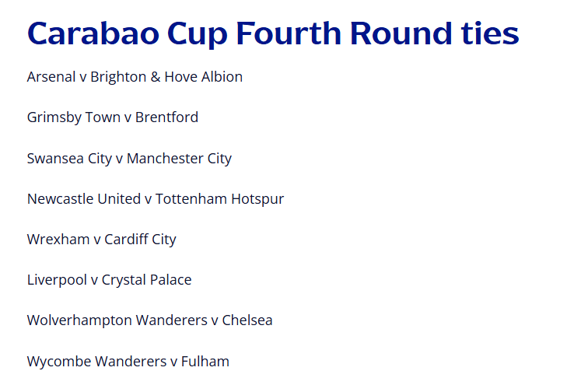Click the word ties in the heading
Viewport: 588px width, 385px height.
click(x=486, y=33)
